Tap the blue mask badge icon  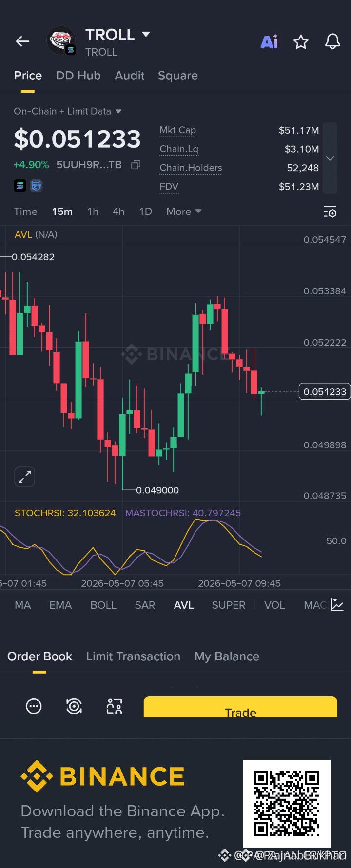click(x=37, y=186)
